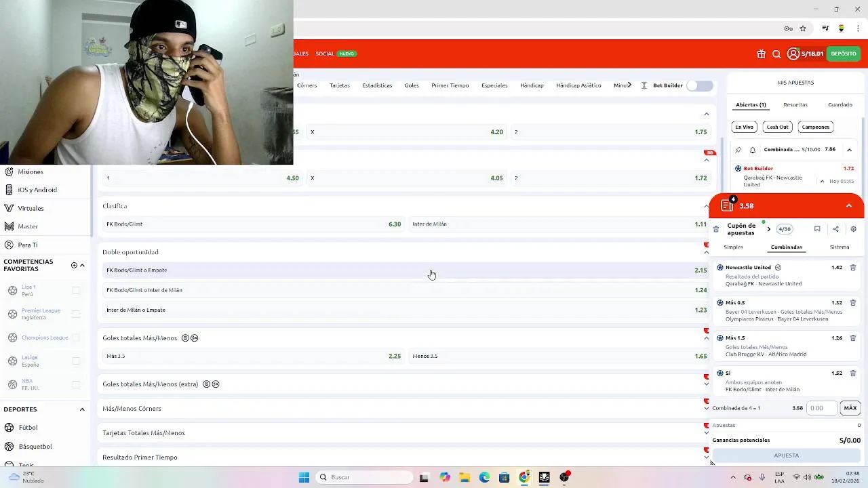Click the stake amount input field

[822, 408]
